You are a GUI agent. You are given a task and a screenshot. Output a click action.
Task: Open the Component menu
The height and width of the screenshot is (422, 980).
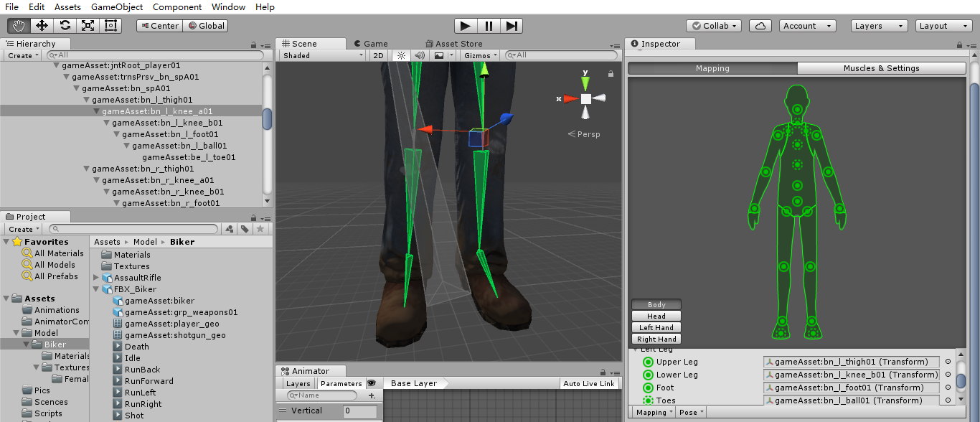tap(177, 6)
